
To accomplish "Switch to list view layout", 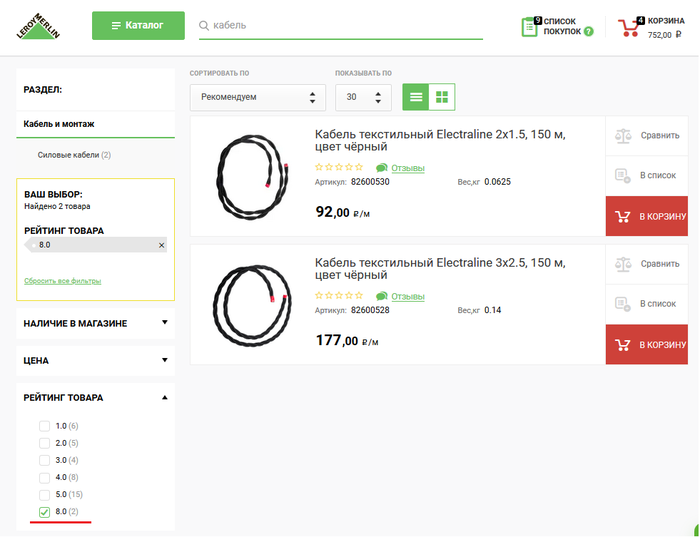I will point(416,97).
